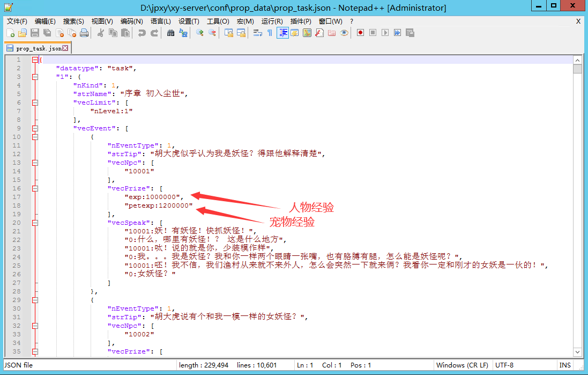Click UTF-8 encoding in status bar
The height and width of the screenshot is (375, 588).
click(x=504, y=365)
